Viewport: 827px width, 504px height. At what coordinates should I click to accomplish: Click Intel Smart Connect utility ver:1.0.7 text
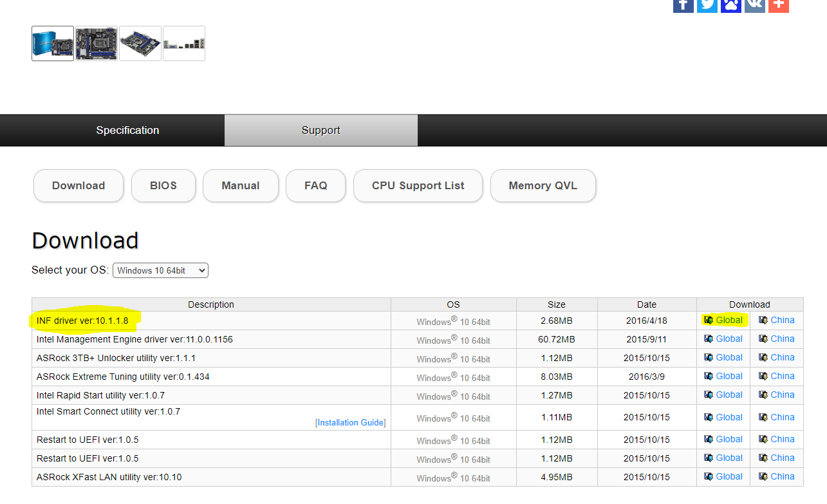coord(108,411)
